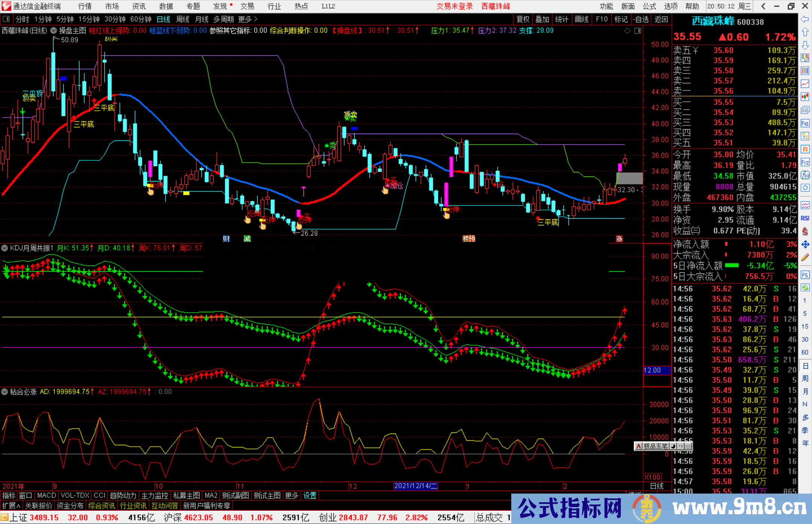Open the 行情 menu in top bar
812x524 pixels.
point(85,6)
